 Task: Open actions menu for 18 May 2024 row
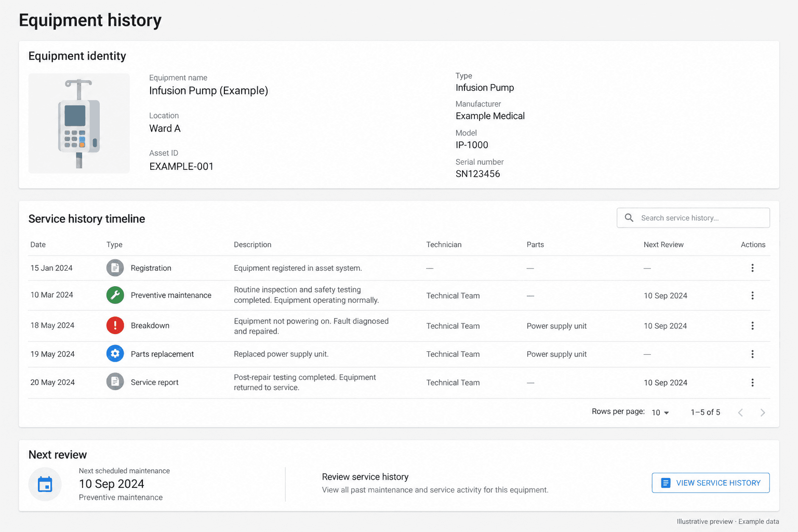point(752,326)
